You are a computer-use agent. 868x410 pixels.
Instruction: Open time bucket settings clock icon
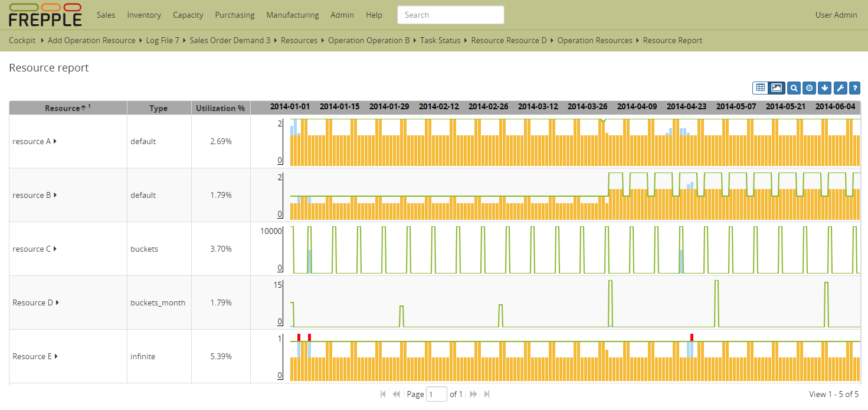coord(810,88)
